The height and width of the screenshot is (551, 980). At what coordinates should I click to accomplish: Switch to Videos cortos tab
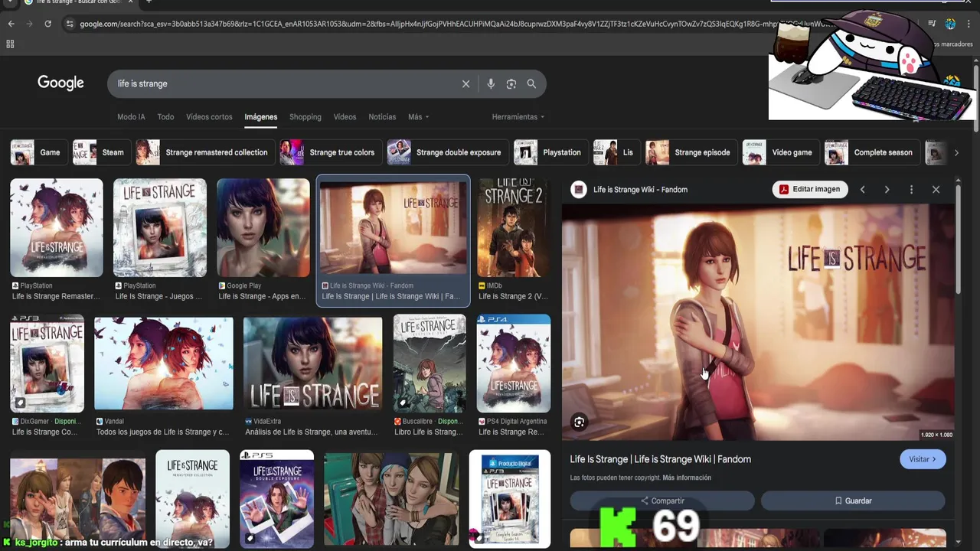pyautogui.click(x=209, y=117)
